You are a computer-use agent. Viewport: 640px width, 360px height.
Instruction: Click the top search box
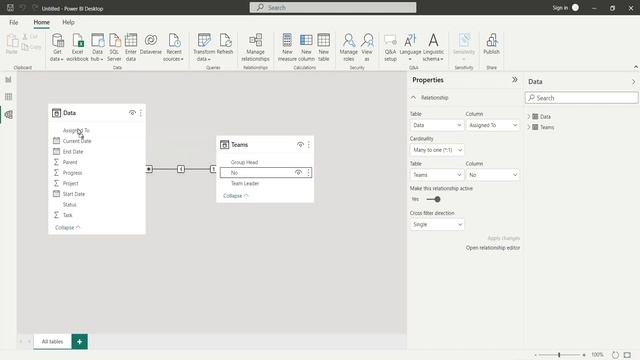[x=333, y=8]
